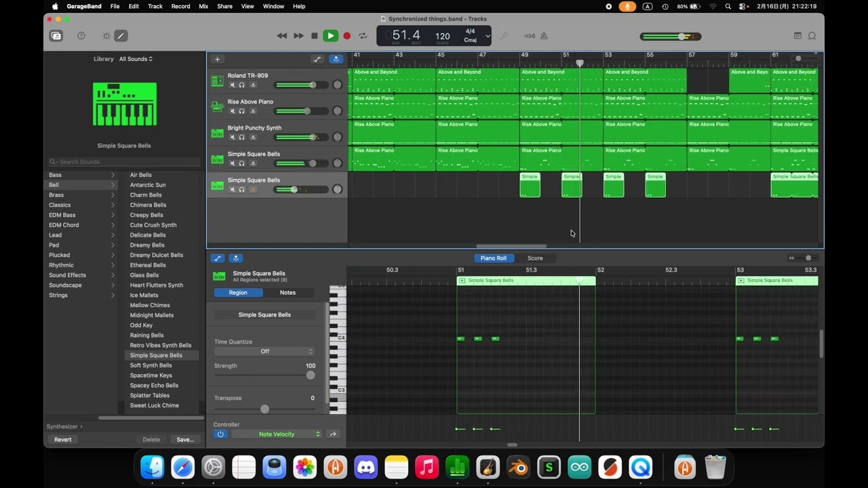Image resolution: width=868 pixels, height=488 pixels.
Task: Toggle the Library panel button
Action: click(x=56, y=36)
